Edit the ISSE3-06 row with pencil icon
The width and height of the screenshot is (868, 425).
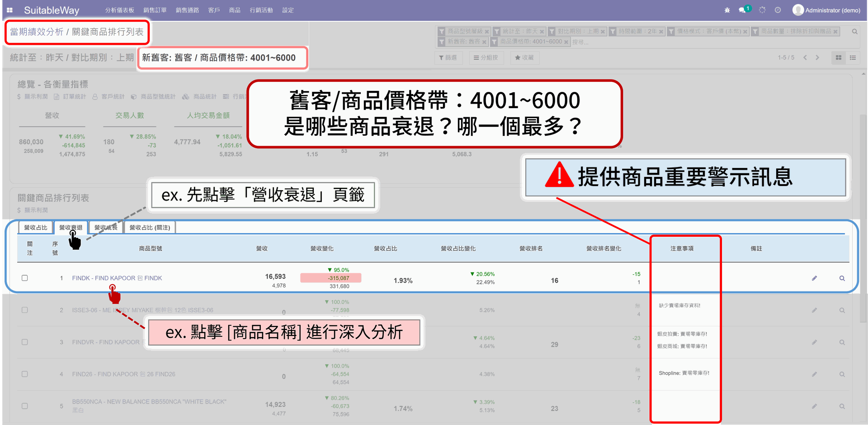(814, 310)
